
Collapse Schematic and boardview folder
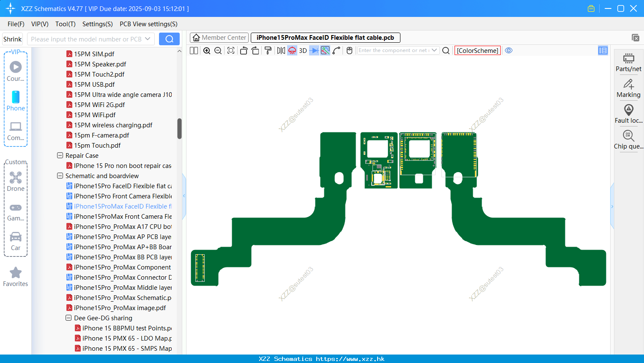(60, 176)
